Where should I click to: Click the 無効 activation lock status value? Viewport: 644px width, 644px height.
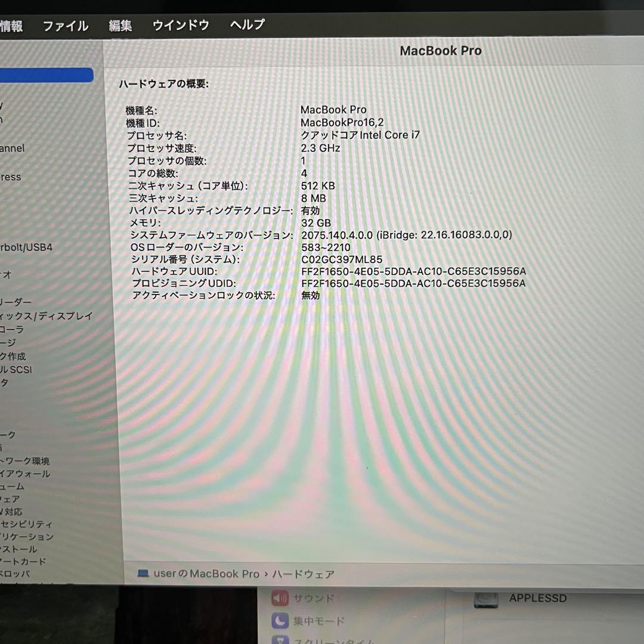311,295
